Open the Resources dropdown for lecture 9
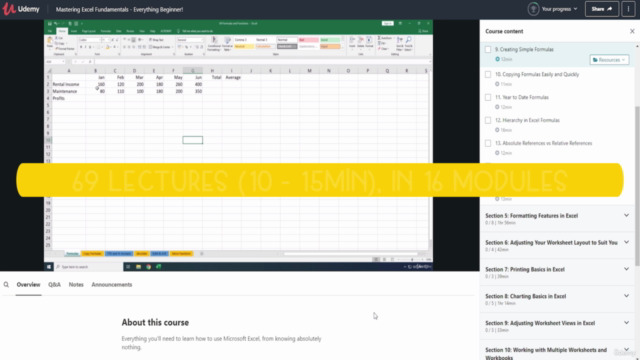This screenshot has width=640, height=360. [609, 60]
